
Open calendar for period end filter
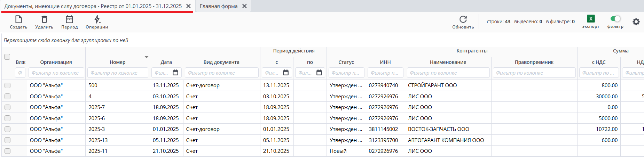coord(319,73)
